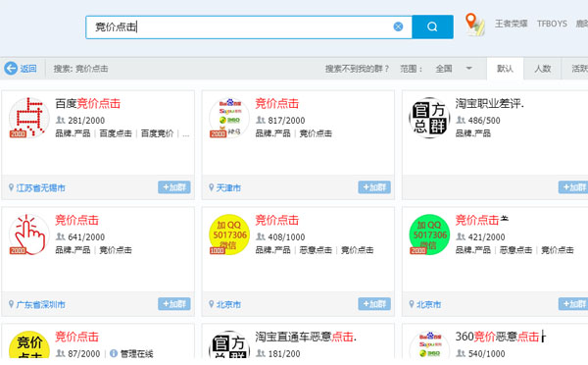Click the blue magnifier search button
588x365 pixels.
pyautogui.click(x=432, y=27)
